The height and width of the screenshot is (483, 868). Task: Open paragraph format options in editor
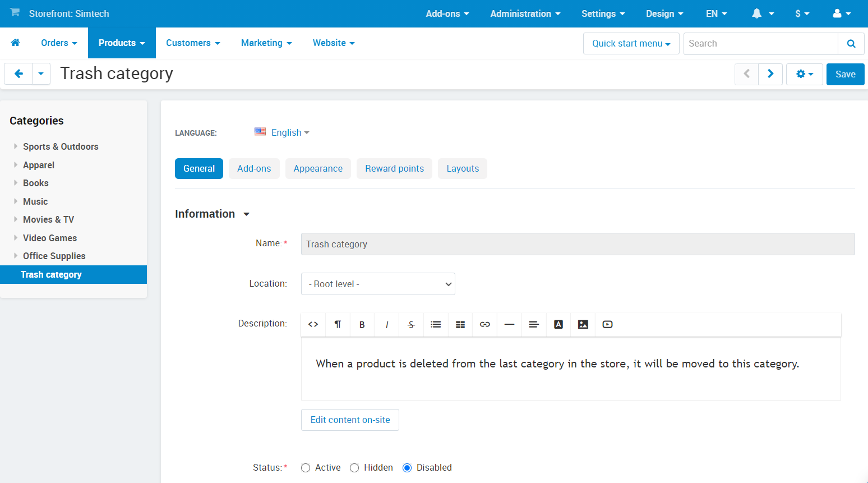pyautogui.click(x=338, y=324)
